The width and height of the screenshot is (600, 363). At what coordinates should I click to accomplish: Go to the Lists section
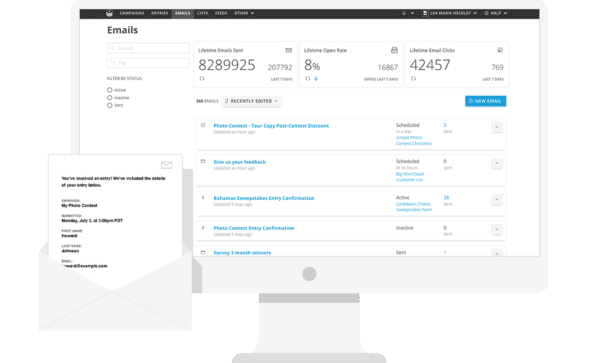coord(202,13)
